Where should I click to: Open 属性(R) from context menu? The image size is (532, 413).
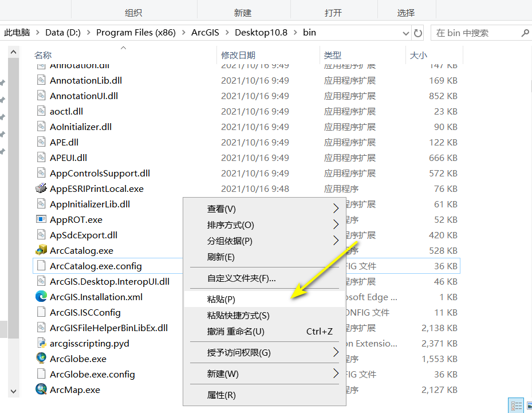coord(265,395)
